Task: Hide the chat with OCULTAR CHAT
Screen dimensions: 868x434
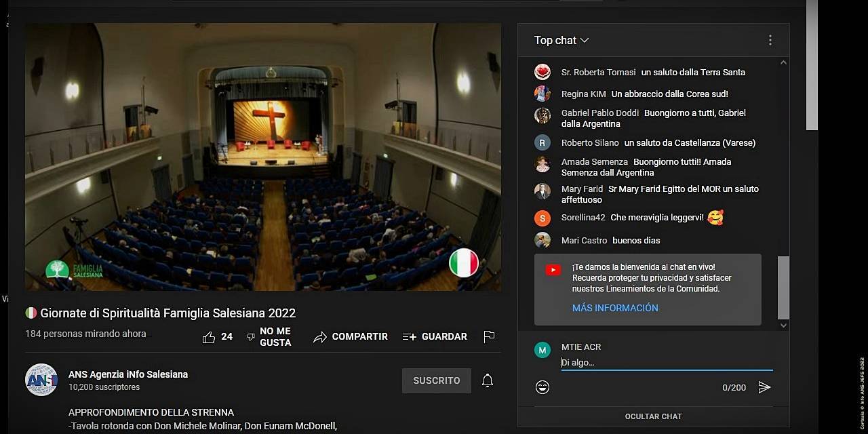Action: [x=654, y=416]
